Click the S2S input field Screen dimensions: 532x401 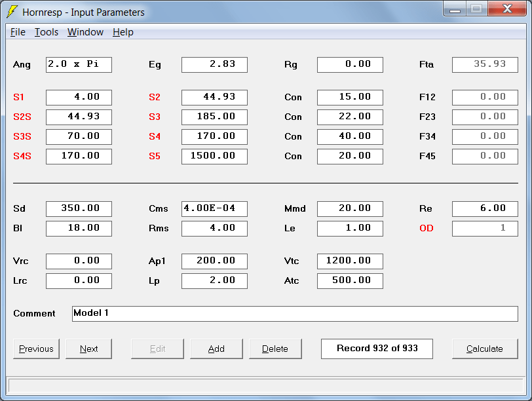coord(79,117)
